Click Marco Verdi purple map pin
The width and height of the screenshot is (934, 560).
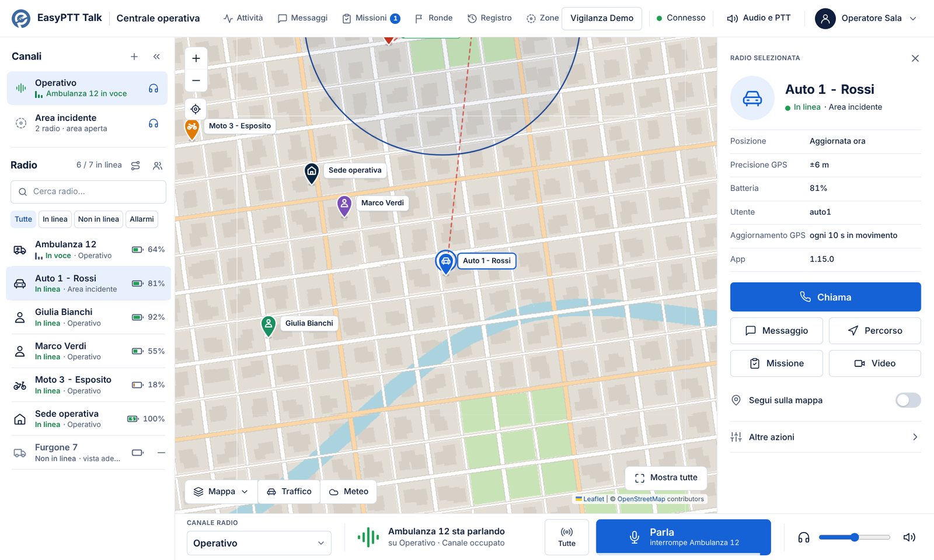(x=344, y=206)
